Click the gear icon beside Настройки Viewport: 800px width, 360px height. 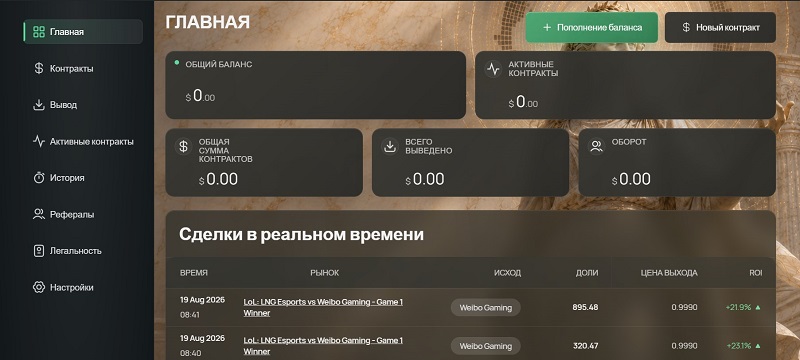(39, 287)
